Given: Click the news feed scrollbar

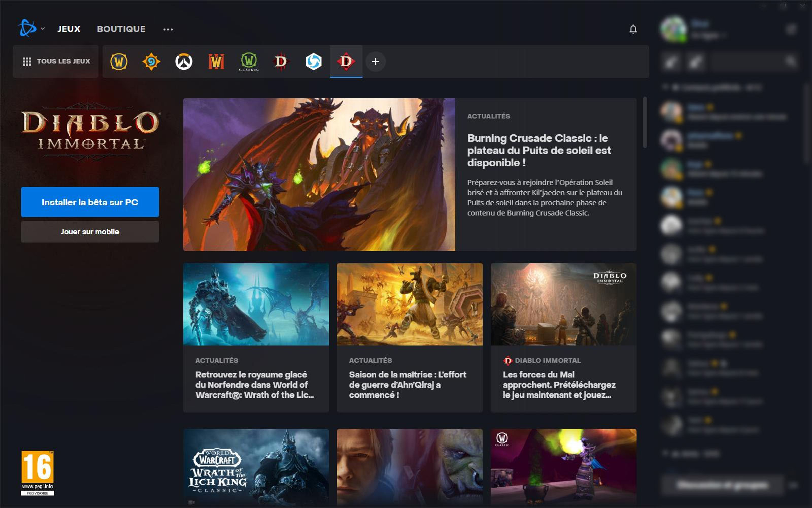Looking at the screenshot, I should pyautogui.click(x=645, y=122).
